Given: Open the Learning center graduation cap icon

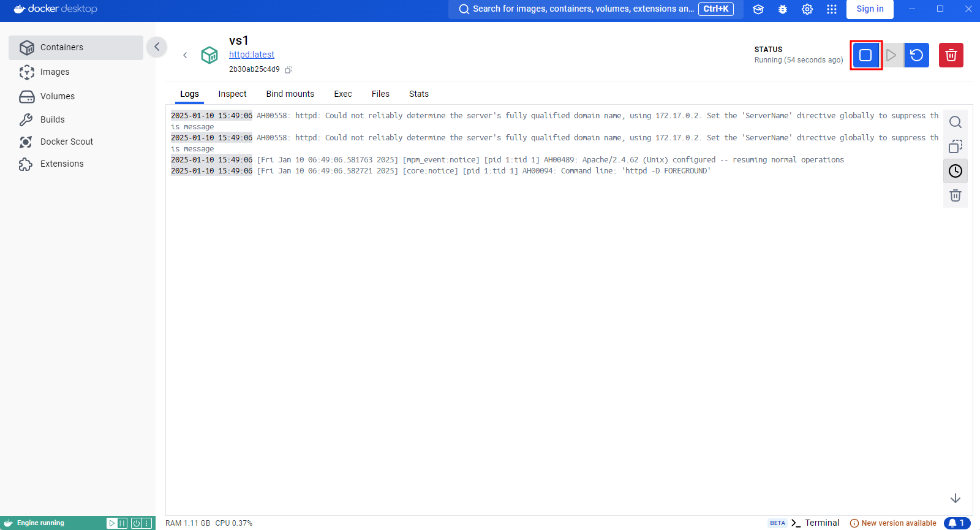Looking at the screenshot, I should [x=758, y=9].
